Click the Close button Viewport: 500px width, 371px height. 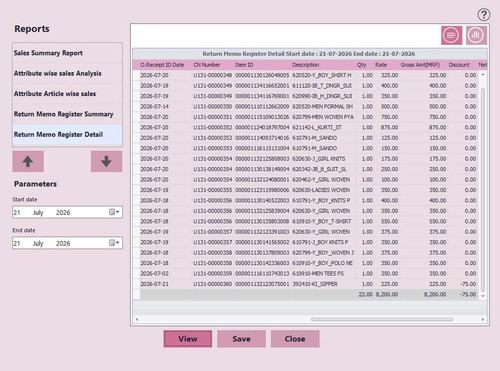(x=295, y=339)
